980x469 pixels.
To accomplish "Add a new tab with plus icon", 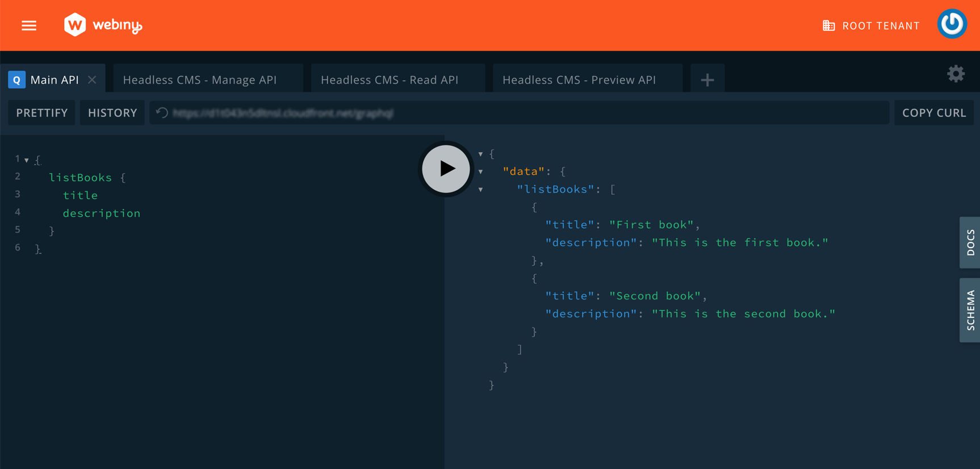I will click(707, 80).
